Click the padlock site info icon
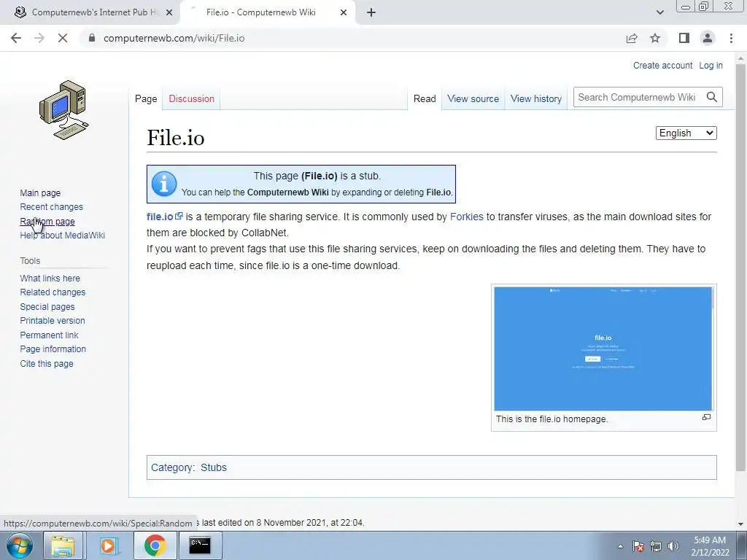This screenshot has height=560, width=747. [x=92, y=38]
